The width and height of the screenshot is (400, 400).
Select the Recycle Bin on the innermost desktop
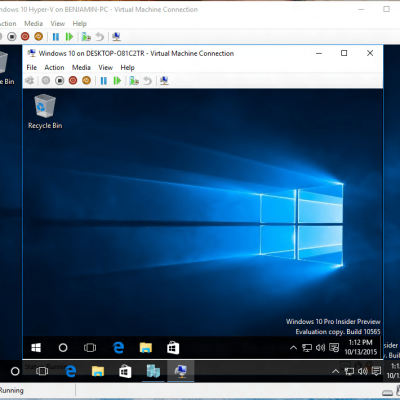point(45,111)
